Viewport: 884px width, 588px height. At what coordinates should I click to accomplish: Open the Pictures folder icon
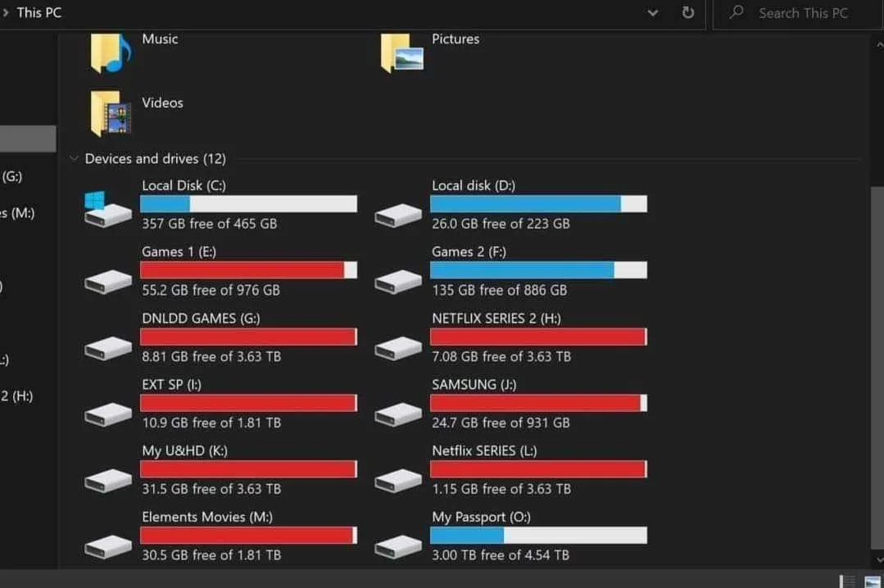click(402, 53)
